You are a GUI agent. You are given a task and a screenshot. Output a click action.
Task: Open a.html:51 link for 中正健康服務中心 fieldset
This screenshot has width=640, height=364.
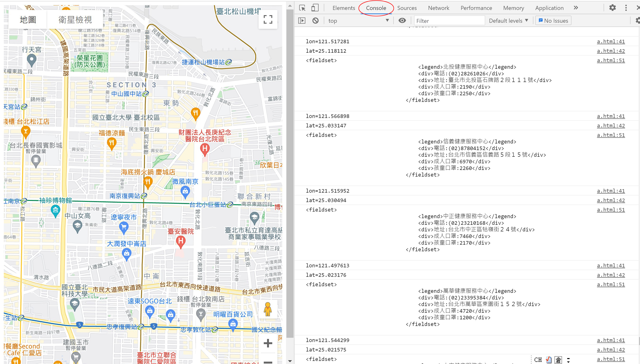click(x=611, y=210)
